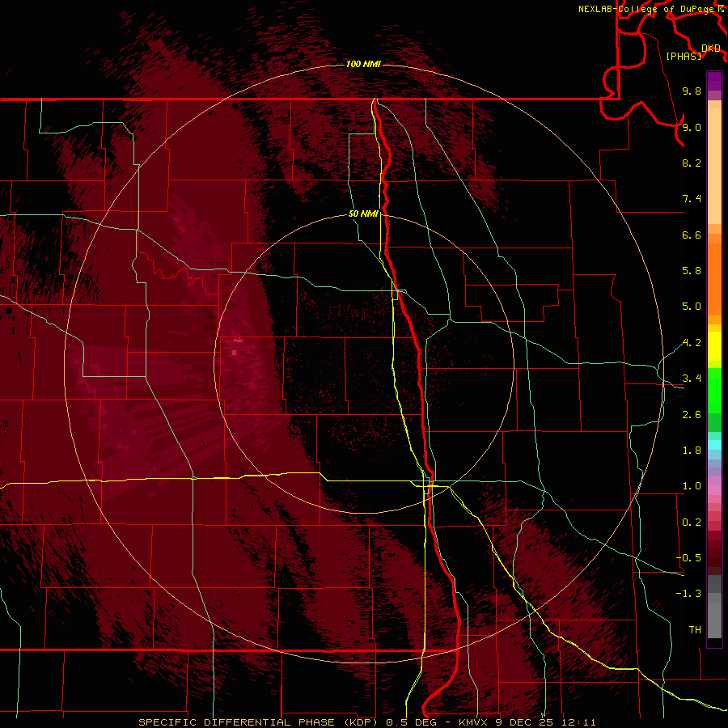Pick the peach segment of the color scale
This screenshot has height=728, width=728.
click(714, 167)
